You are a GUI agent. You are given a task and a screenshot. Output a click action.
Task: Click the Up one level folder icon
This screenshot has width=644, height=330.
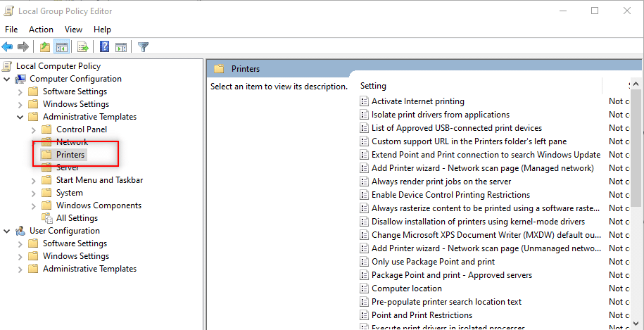click(x=45, y=46)
